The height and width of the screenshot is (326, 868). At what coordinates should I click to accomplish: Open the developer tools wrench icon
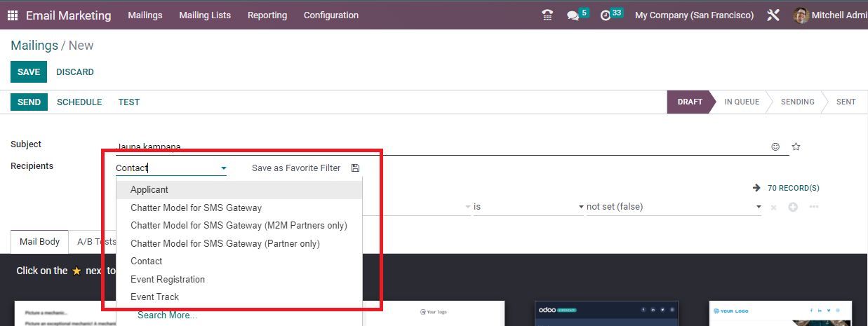773,15
